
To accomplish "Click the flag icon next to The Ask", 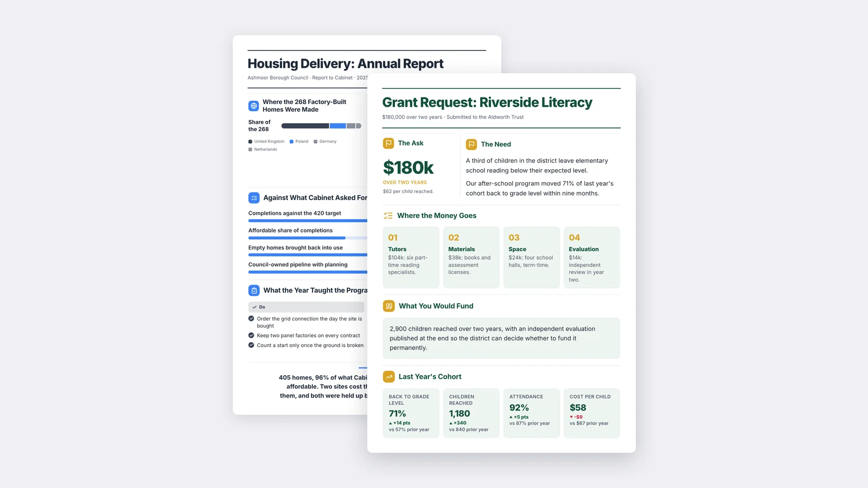I will tap(388, 143).
